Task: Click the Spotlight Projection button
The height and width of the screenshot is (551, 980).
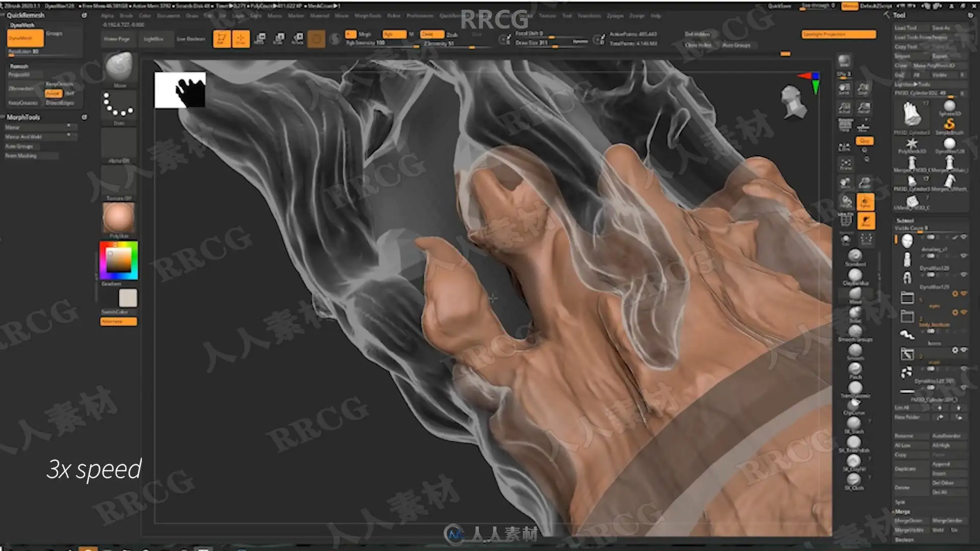Action: click(x=839, y=34)
